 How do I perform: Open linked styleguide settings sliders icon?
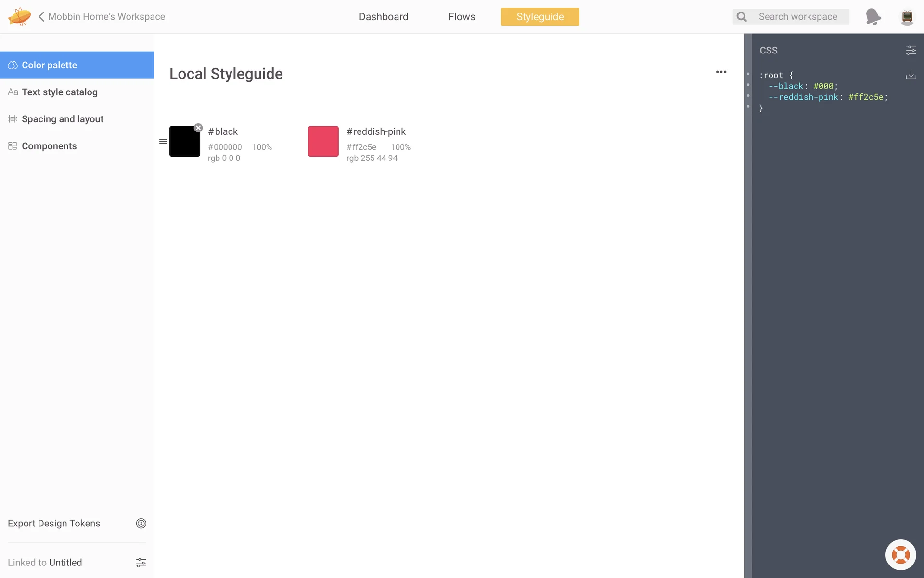click(x=141, y=563)
